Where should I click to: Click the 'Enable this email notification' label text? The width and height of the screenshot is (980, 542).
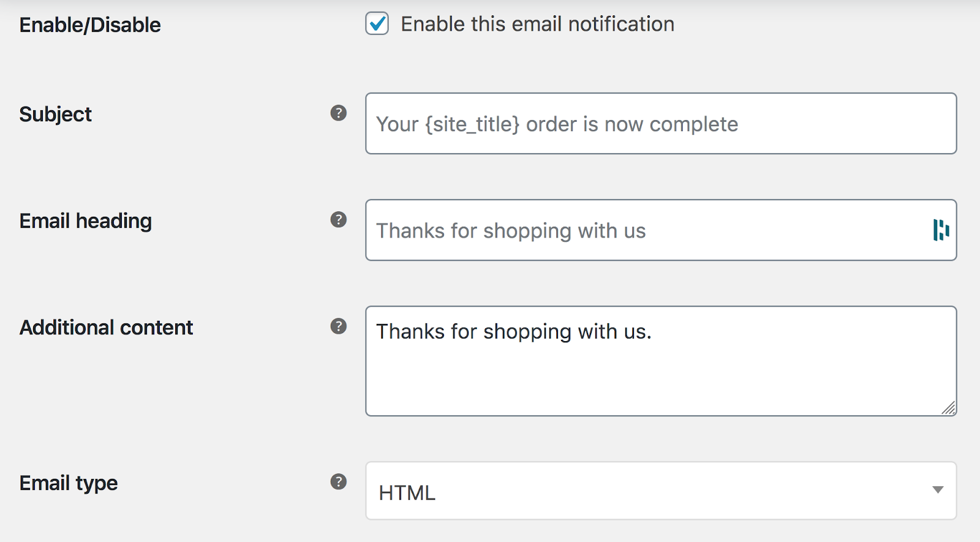pyautogui.click(x=537, y=24)
